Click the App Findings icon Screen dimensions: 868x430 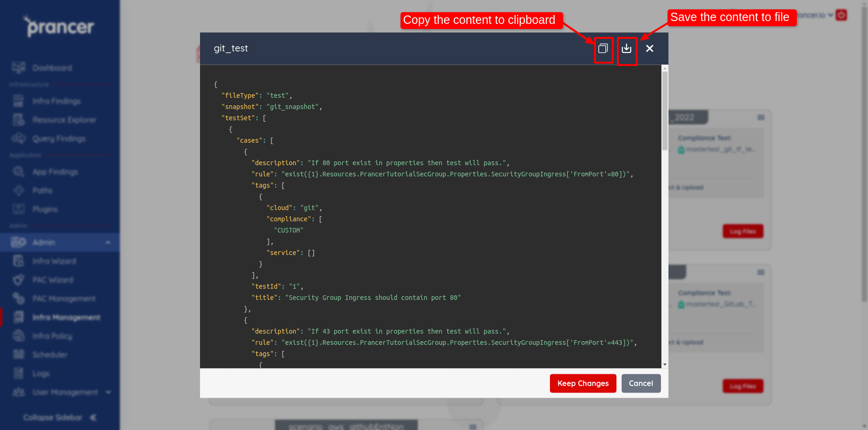[19, 172]
